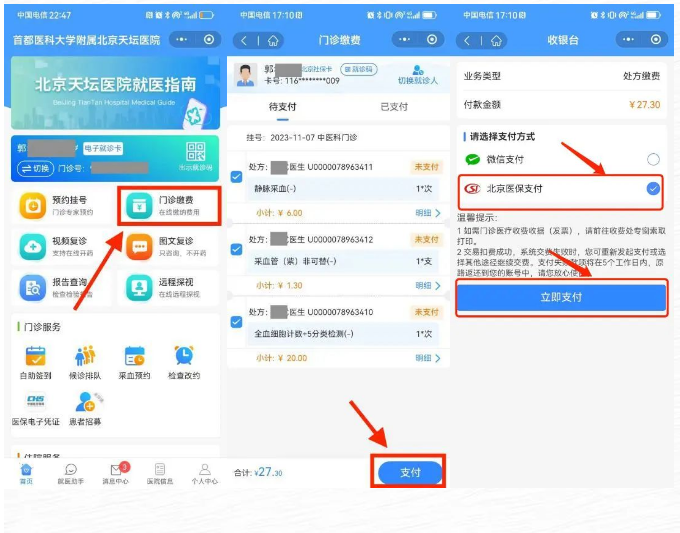
Task: Open 视频复诊 video follow-up
Action: (34, 247)
